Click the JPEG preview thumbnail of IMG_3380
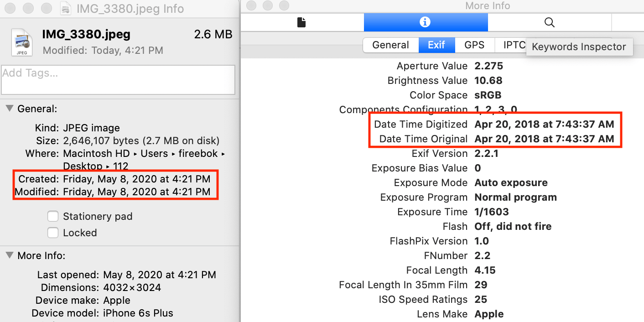Viewport: 644px width, 322px height. pos(21,42)
